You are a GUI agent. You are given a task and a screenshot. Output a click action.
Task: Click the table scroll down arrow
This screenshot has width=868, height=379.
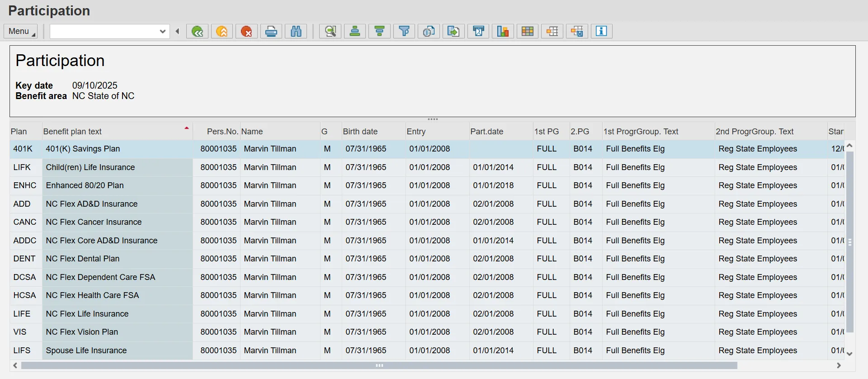point(849,354)
